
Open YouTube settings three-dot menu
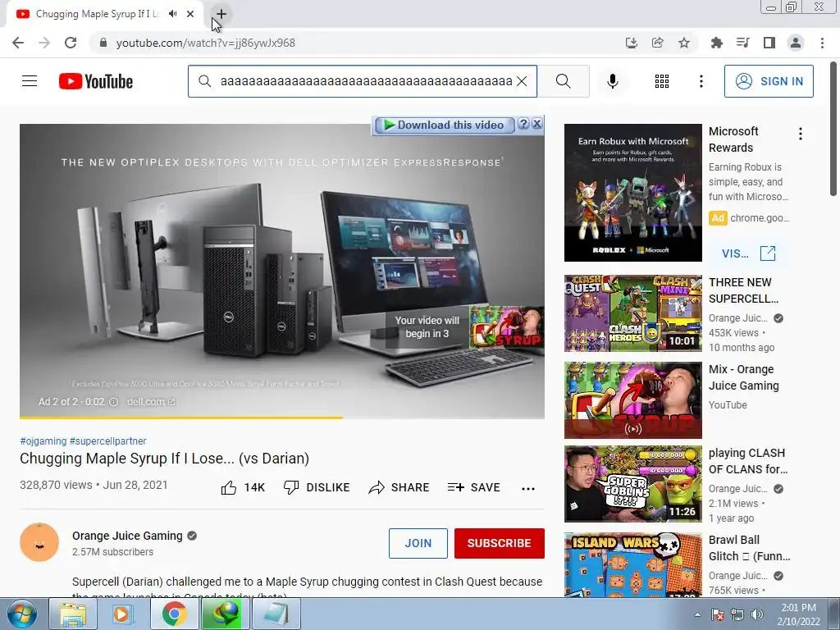pyautogui.click(x=701, y=81)
